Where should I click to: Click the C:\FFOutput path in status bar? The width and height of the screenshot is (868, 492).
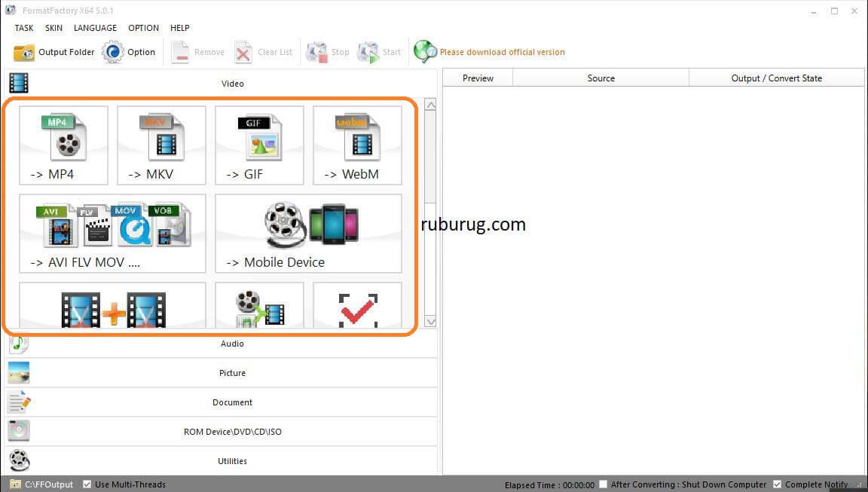pyautogui.click(x=49, y=484)
